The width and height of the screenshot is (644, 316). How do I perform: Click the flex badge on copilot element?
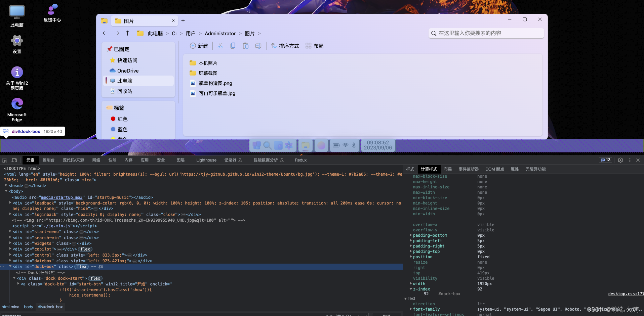coord(85,249)
